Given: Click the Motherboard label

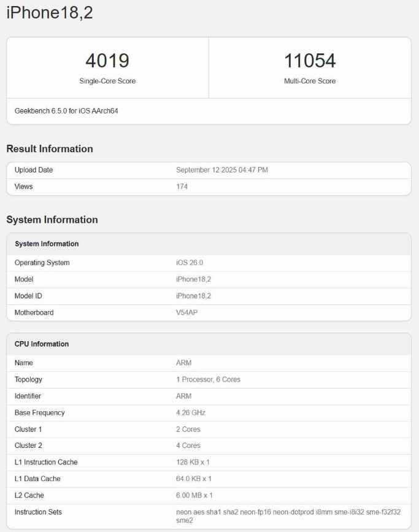Looking at the screenshot, I should (34, 312).
